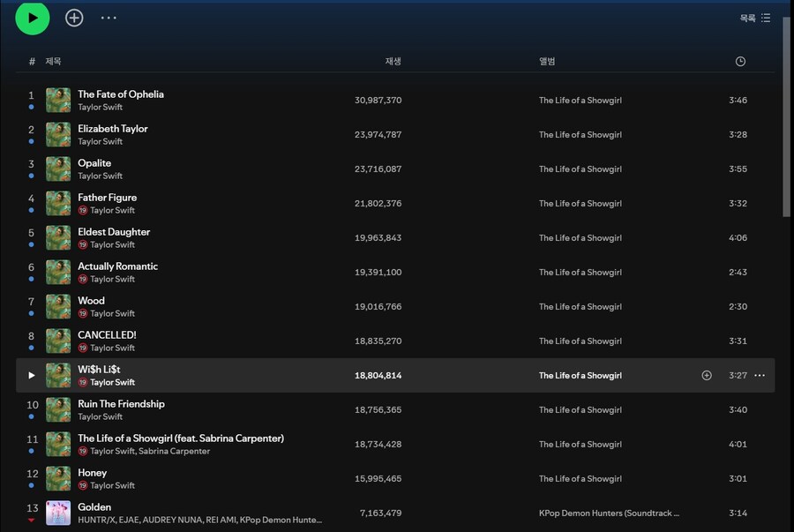
Task: Open Sabrina Carpenter artist link
Action: point(174,451)
